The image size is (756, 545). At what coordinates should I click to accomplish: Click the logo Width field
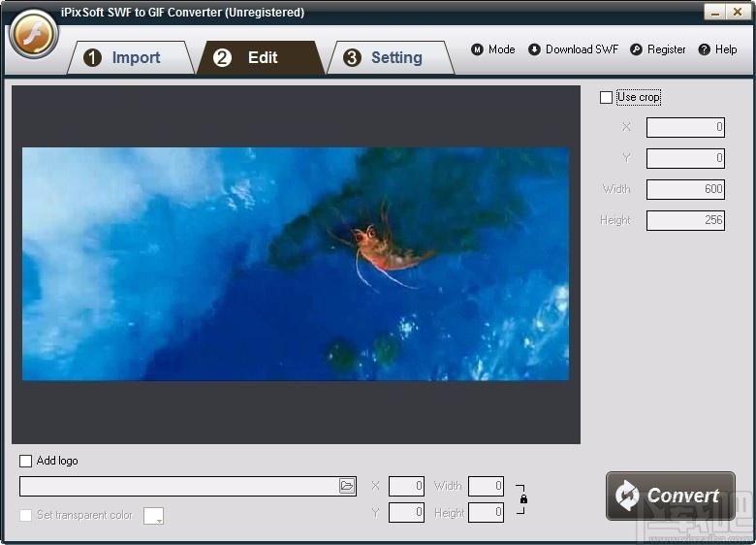pos(486,486)
